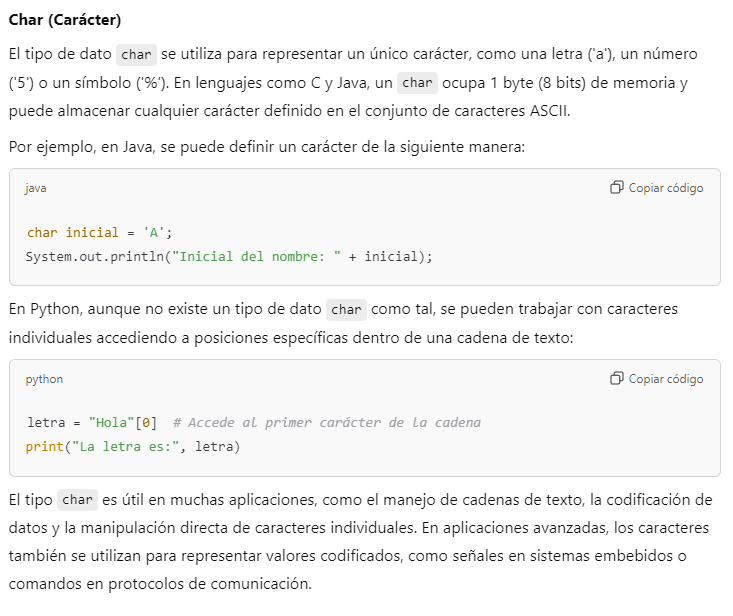
Task: Click the copy icon in the java code block
Action: (x=616, y=188)
